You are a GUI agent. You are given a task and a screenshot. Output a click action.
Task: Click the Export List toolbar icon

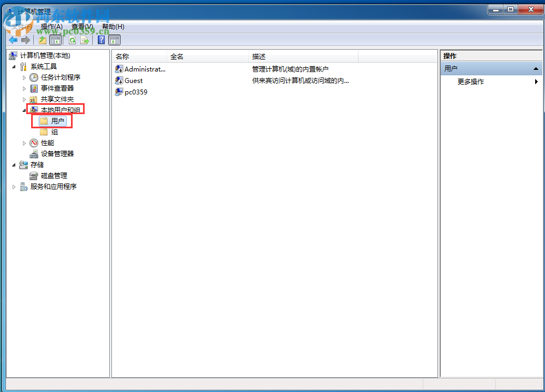[x=85, y=40]
